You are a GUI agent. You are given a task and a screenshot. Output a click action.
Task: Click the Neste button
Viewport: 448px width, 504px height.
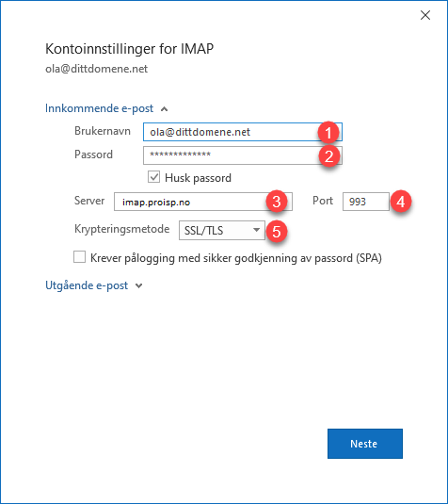pos(365,444)
